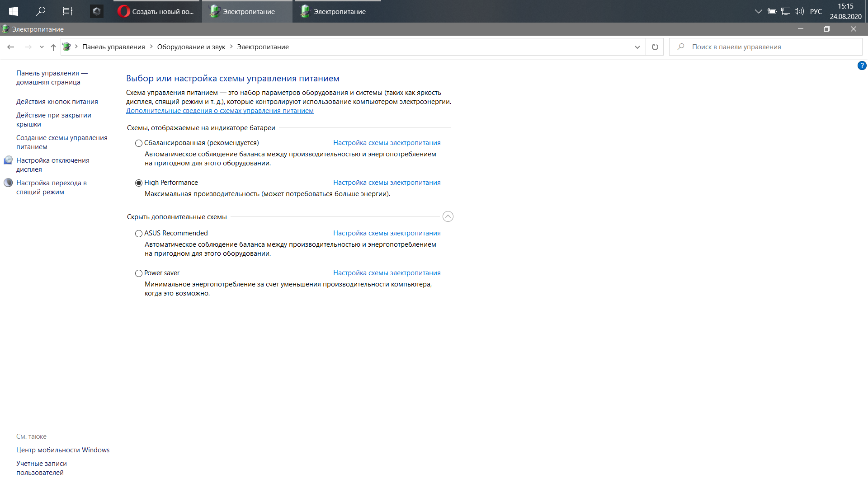Expand chevron after Панель управления breadcrumb
The width and height of the screenshot is (868, 488).
(151, 47)
